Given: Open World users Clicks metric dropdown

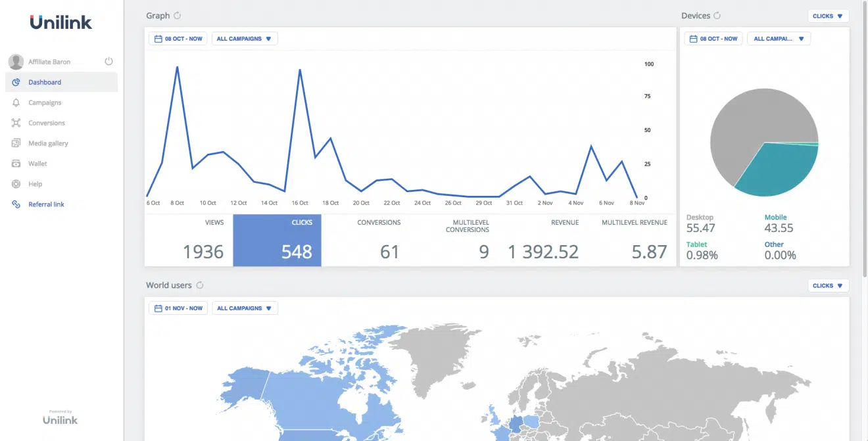Looking at the screenshot, I should coord(828,286).
